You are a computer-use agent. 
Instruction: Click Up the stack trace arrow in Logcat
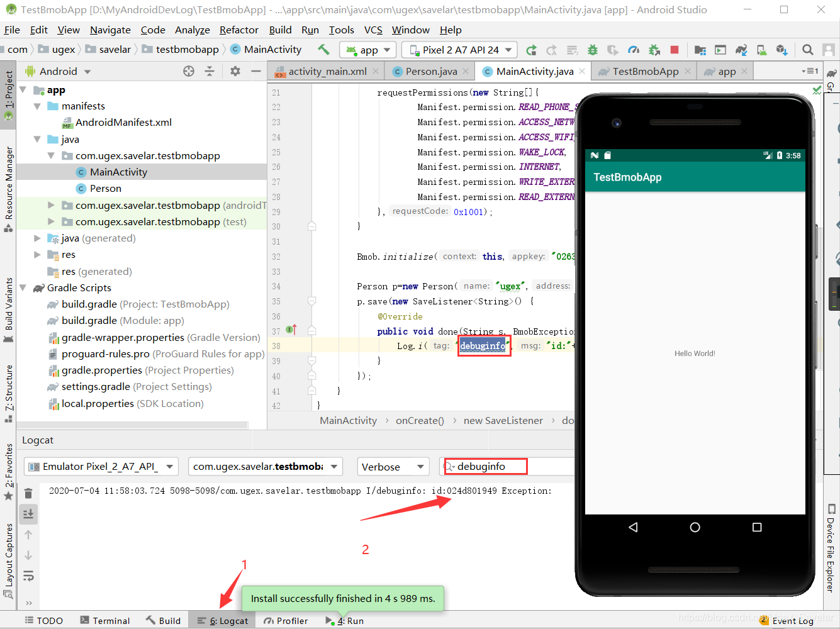point(28,535)
